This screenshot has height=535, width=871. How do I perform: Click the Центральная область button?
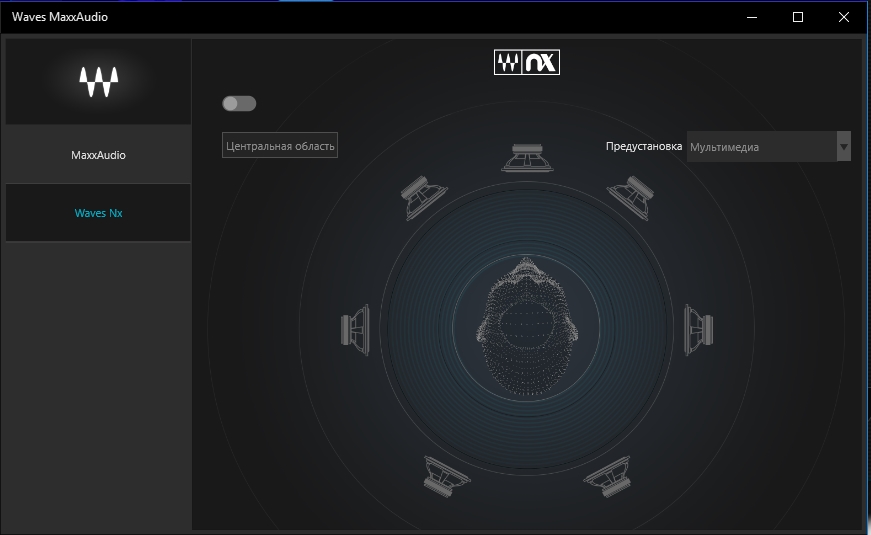click(280, 146)
